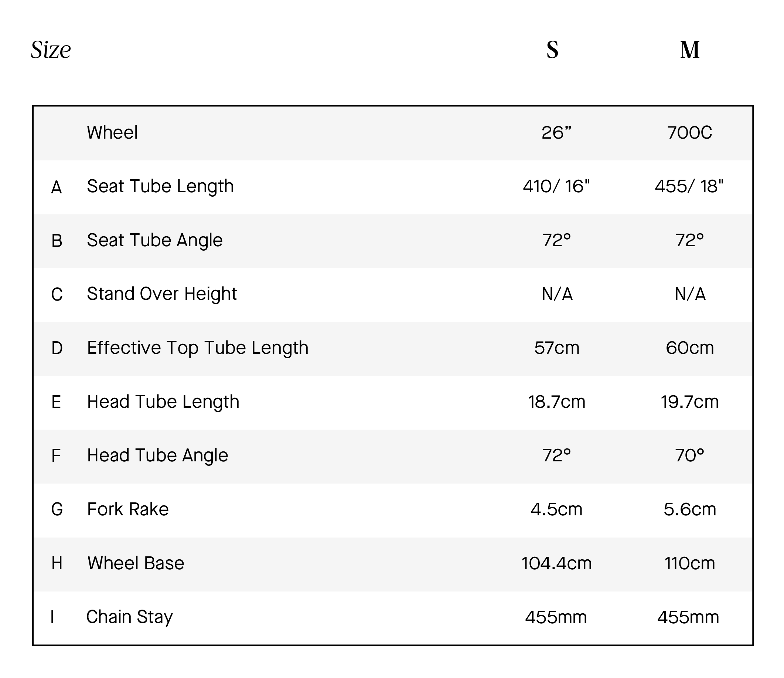The height and width of the screenshot is (678, 784).
Task: Click the Head Tube Length label
Action: click(163, 401)
